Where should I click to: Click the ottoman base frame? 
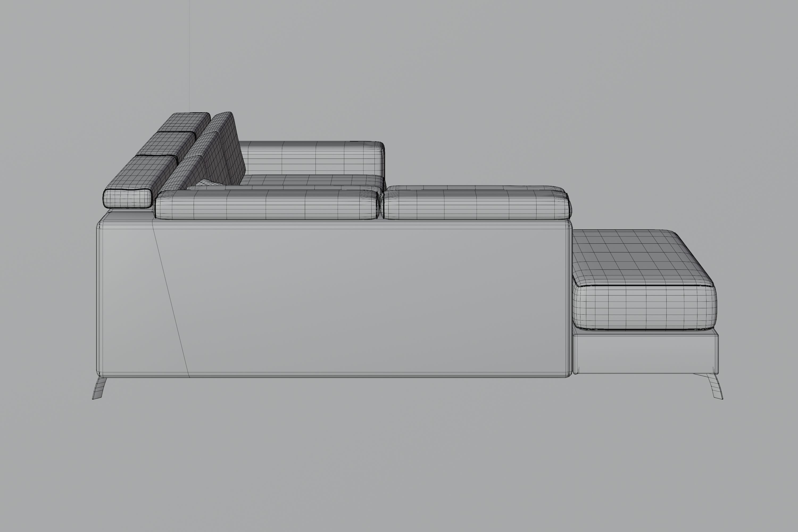point(645,354)
